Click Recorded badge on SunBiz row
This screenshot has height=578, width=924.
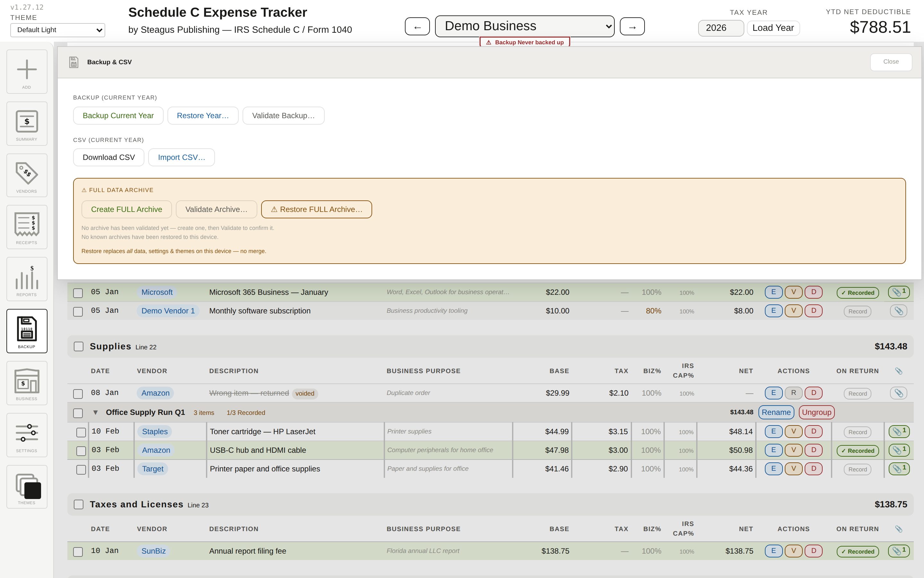858,552
